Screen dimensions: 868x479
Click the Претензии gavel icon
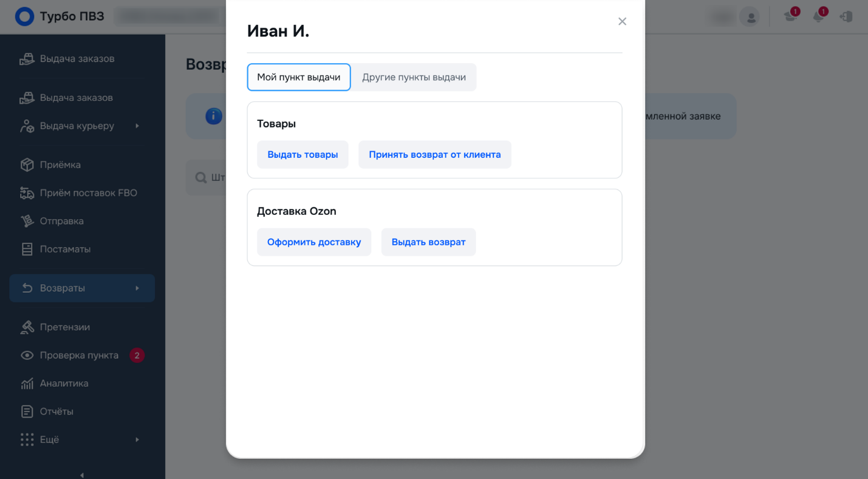click(x=27, y=327)
